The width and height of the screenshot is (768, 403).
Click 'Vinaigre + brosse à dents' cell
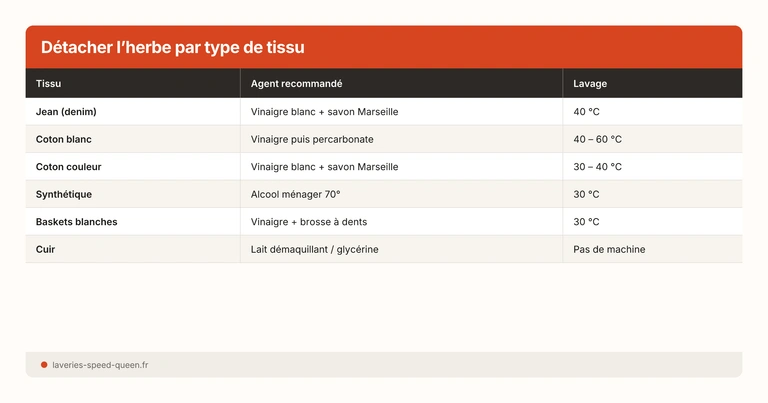click(309, 222)
